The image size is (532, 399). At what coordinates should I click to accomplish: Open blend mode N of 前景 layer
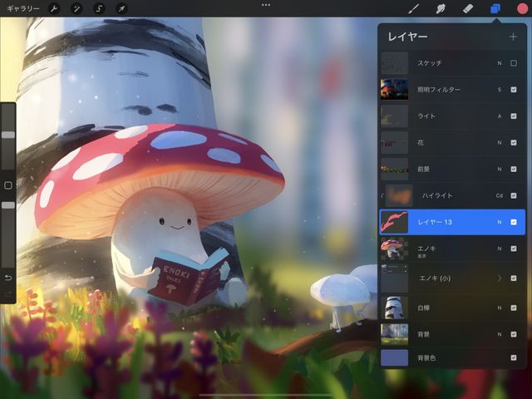click(x=500, y=169)
